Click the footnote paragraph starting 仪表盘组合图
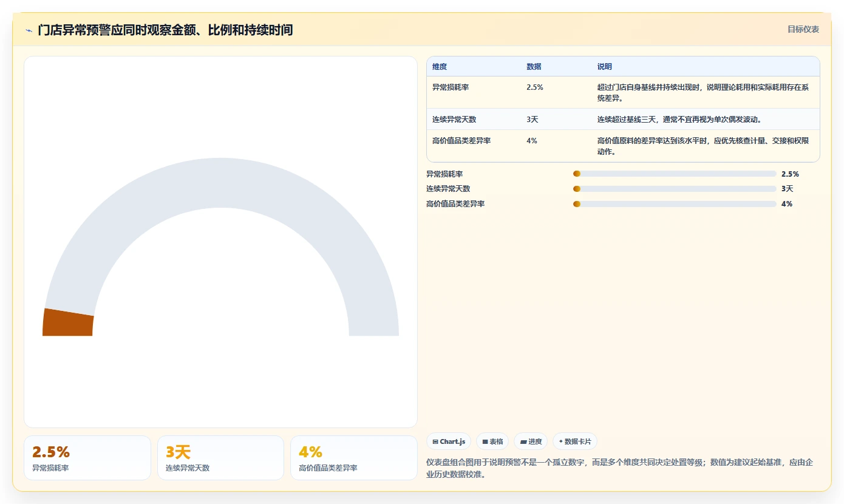The image size is (844, 504). click(620, 468)
